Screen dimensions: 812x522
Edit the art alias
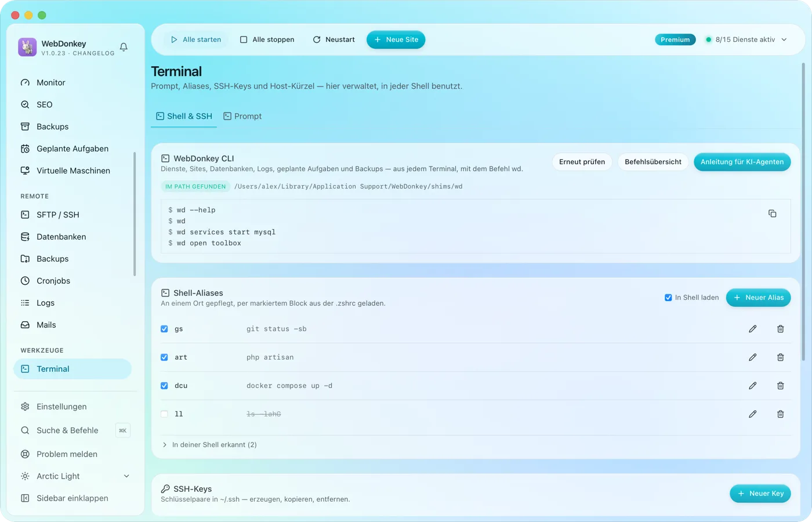coord(752,357)
